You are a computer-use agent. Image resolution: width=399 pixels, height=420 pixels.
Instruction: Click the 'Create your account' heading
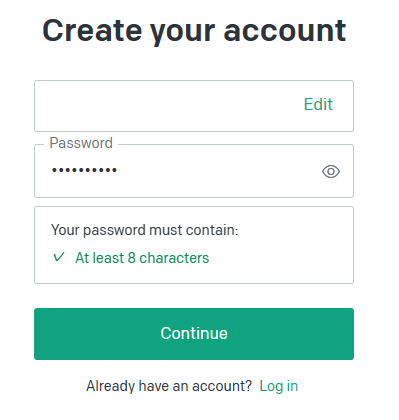coord(194,31)
